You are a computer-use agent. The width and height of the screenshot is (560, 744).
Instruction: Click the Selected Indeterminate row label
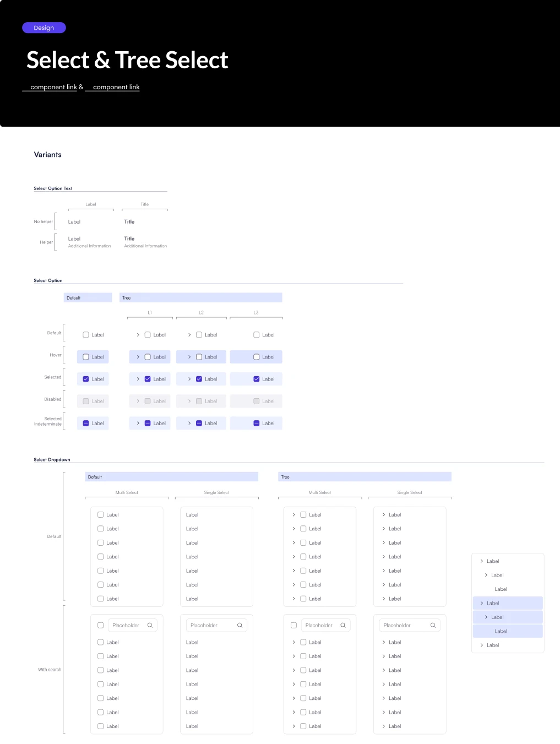(x=48, y=421)
